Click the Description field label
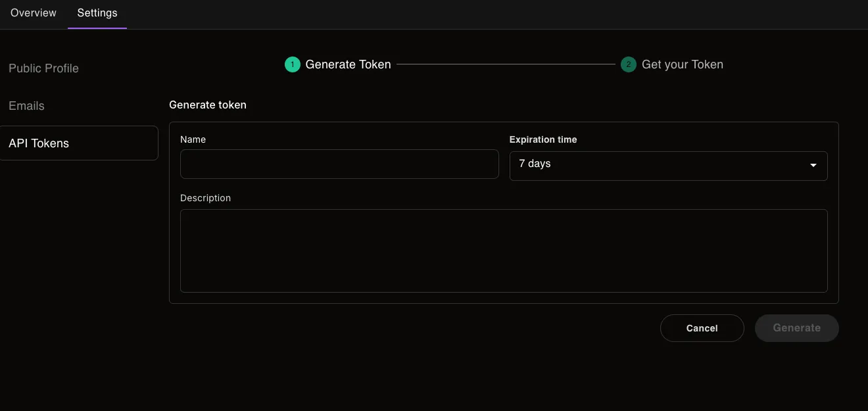Viewport: 868px width, 411px height. [x=205, y=198]
